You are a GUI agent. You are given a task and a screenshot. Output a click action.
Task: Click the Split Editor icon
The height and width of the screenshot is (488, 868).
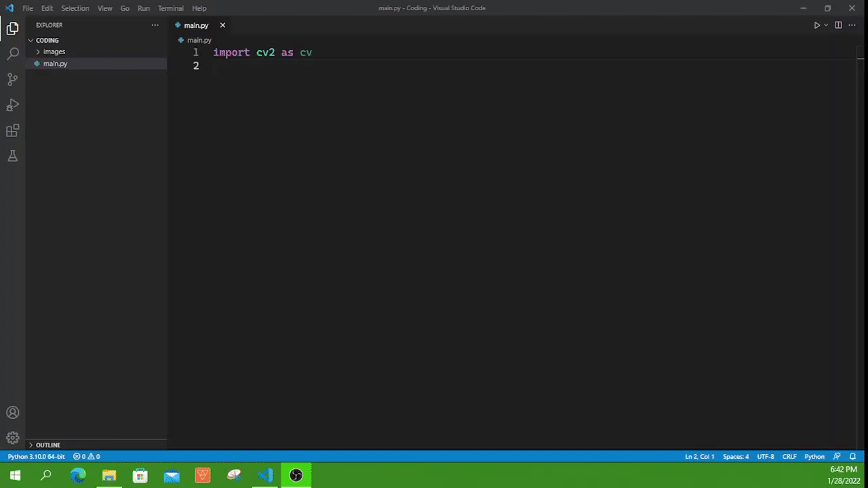point(838,25)
